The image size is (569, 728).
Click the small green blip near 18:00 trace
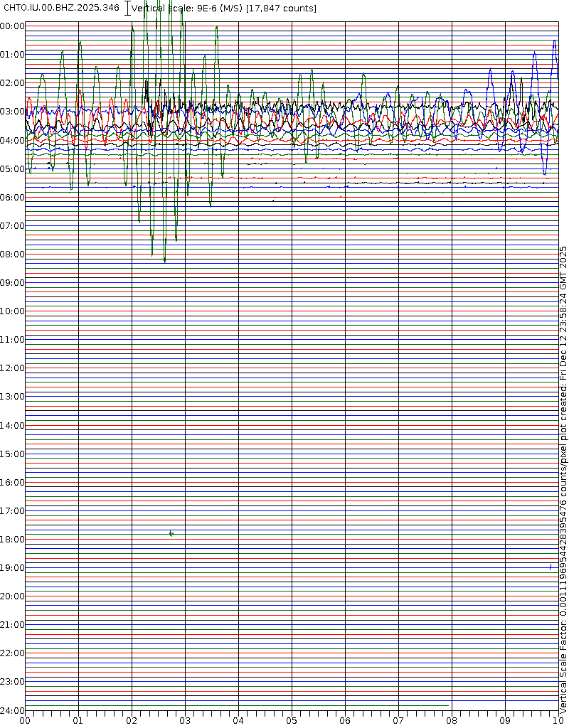click(x=171, y=533)
